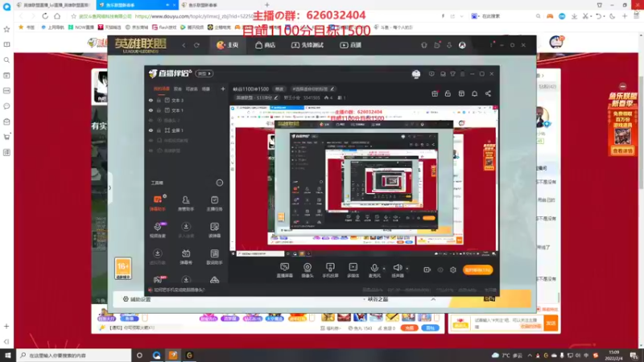This screenshot has height=362, width=644.
Task: Open the microphone tool with purple badge in the toolbox
Action: (158, 229)
